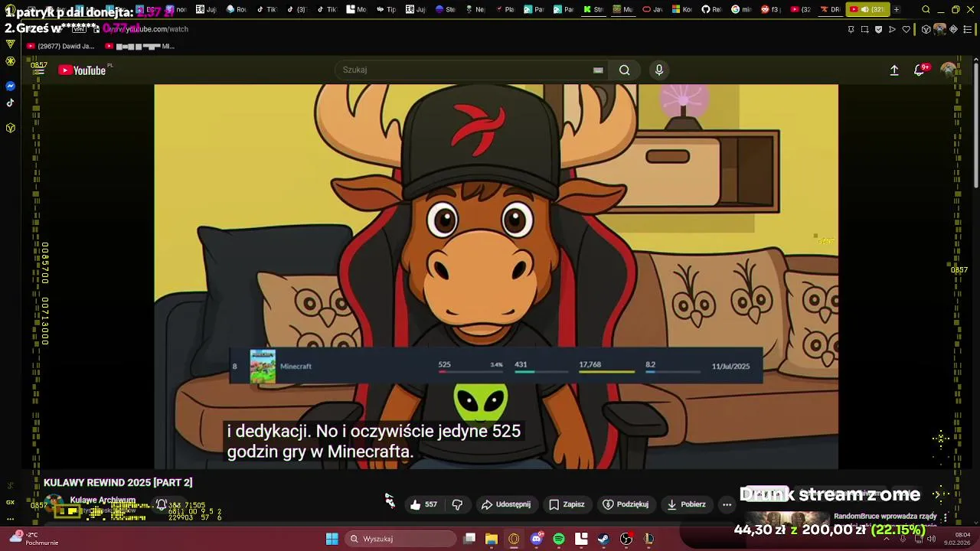The image size is (980, 551).
Task: Click the Opera browser tab search icon
Action: click(x=926, y=9)
